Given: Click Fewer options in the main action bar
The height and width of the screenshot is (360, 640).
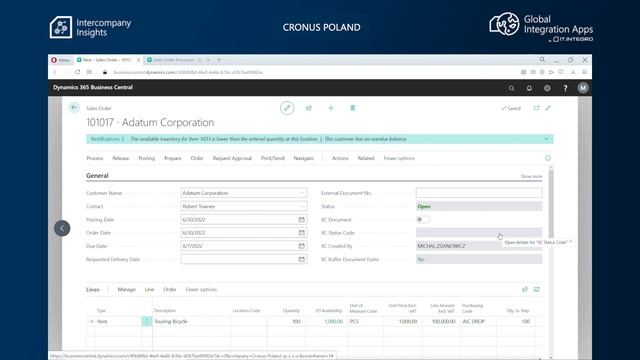Looking at the screenshot, I should click(x=399, y=158).
